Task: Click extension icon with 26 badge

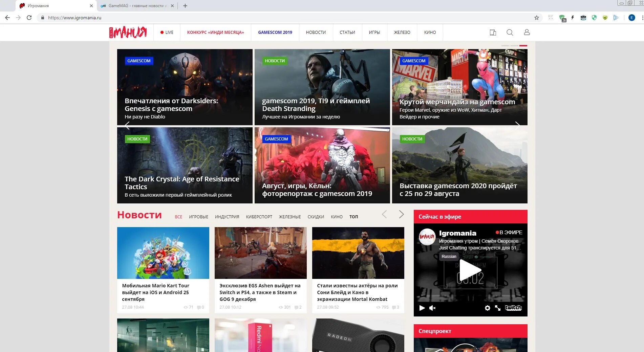Action: [562, 18]
